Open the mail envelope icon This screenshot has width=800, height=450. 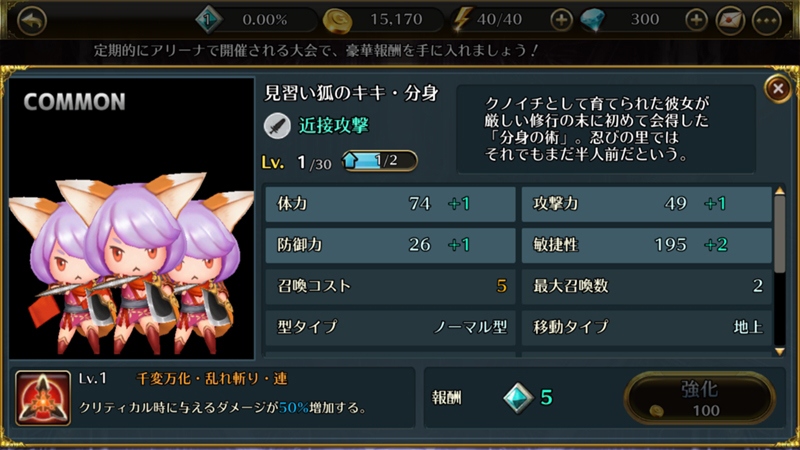[x=730, y=20]
